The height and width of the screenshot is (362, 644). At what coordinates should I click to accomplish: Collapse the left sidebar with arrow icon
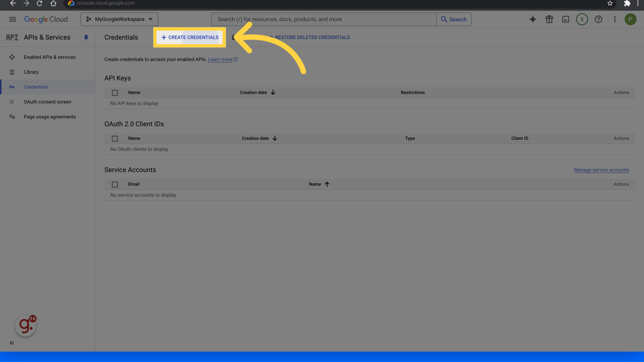(x=12, y=343)
